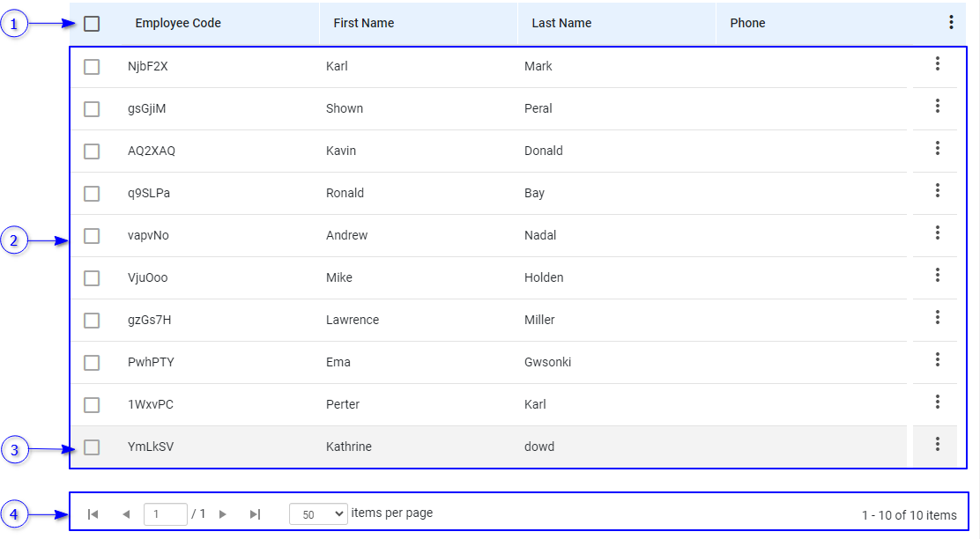This screenshot has height=539, width=980.
Task: Click the three-dot menu for Kavin Donald
Action: tap(937, 148)
